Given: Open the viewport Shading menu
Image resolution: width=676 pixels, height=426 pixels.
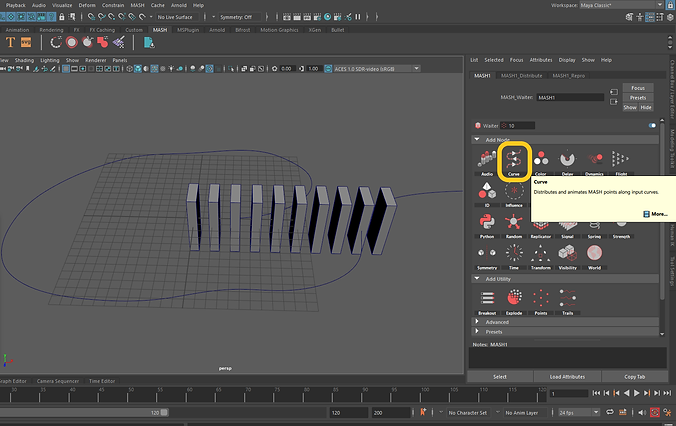Looking at the screenshot, I should (x=24, y=60).
